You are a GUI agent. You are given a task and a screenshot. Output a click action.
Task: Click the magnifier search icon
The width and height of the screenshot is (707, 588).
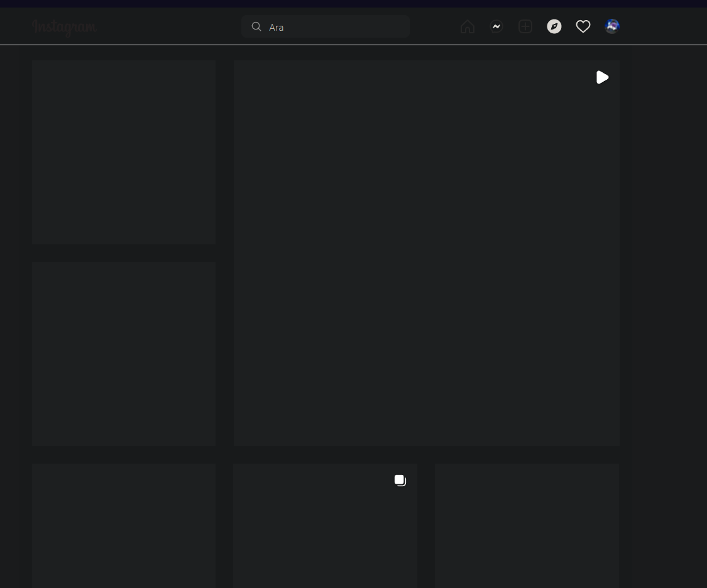256,26
